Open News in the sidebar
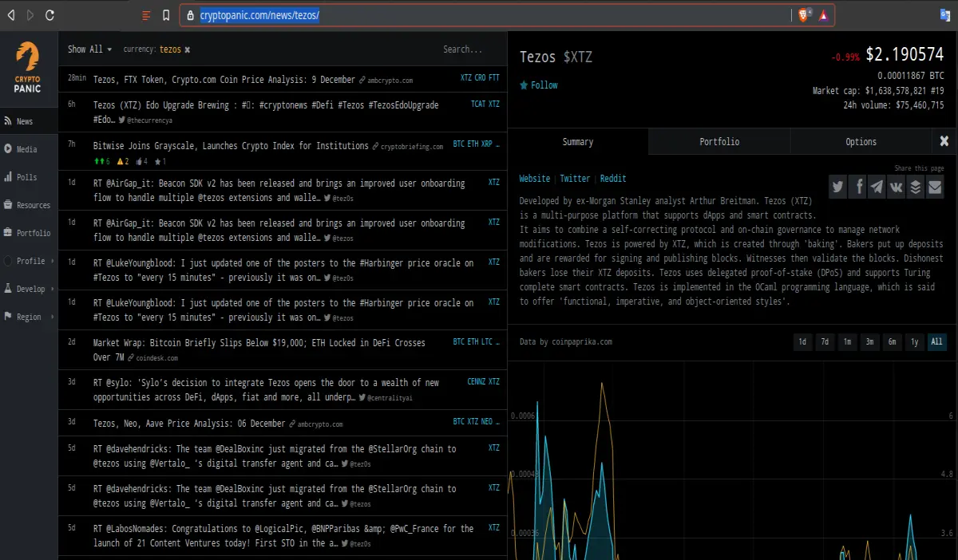 coord(29,121)
